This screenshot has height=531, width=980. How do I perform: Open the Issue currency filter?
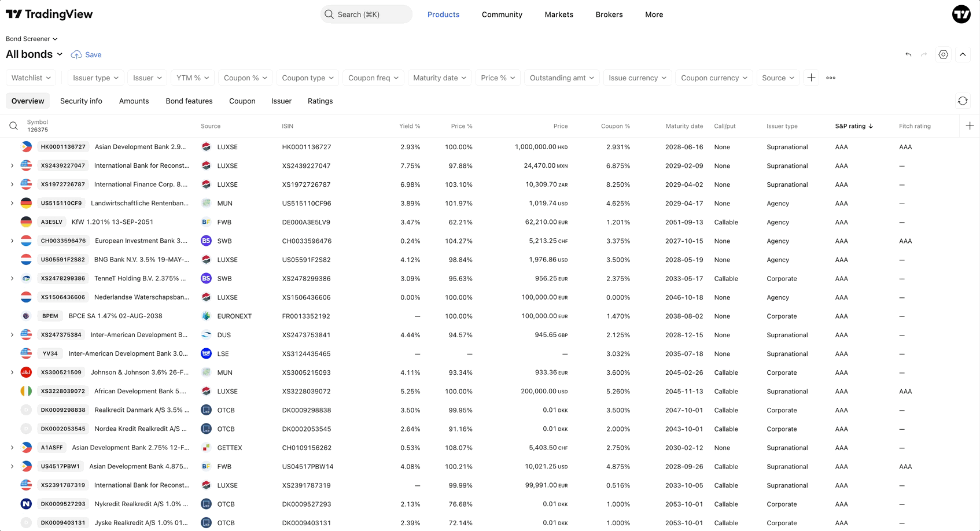point(638,78)
